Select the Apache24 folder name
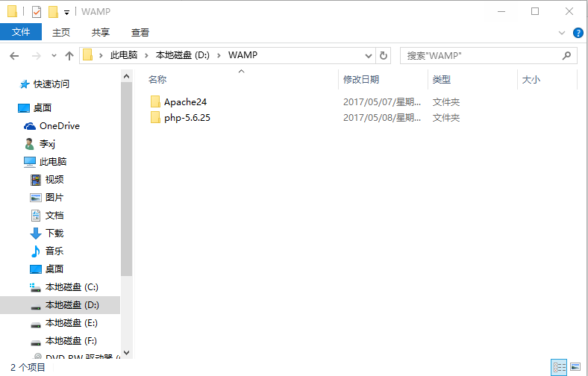The height and width of the screenshot is (376, 588). [x=185, y=102]
